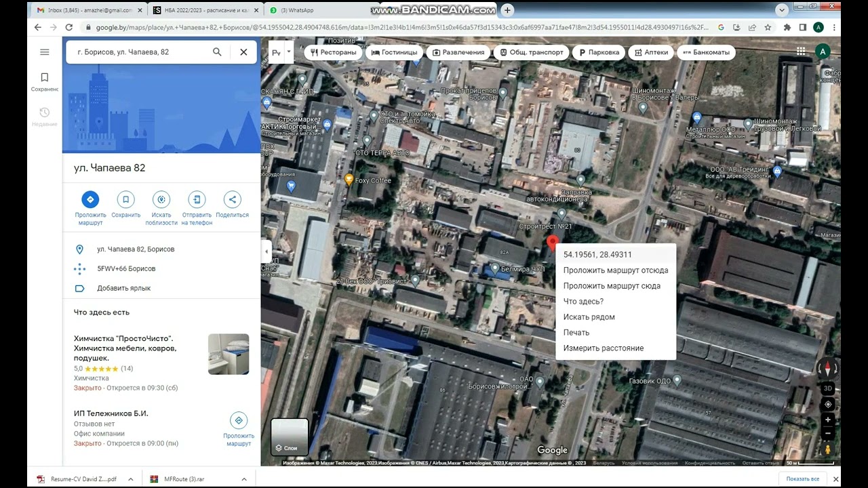868x488 pixels.
Task: Click the Foxy Coffee map marker
Action: 349,180
